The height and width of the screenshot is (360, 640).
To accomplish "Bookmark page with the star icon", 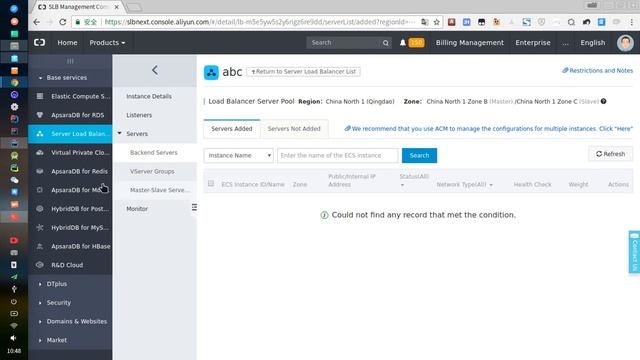I will pyautogui.click(x=436, y=22).
